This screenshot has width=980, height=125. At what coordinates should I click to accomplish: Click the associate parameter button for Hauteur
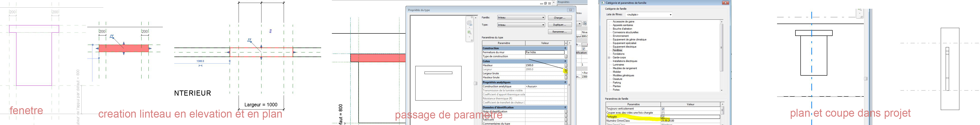point(566,66)
